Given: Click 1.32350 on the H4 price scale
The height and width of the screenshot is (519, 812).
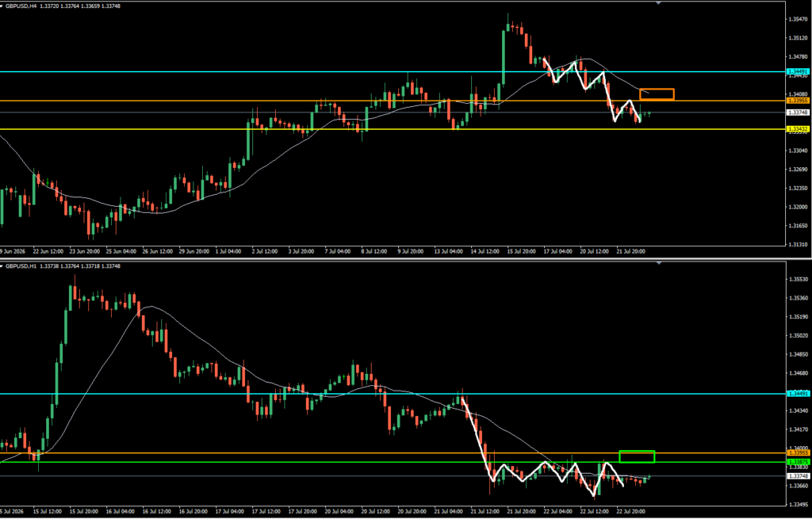Looking at the screenshot, I should [798, 189].
